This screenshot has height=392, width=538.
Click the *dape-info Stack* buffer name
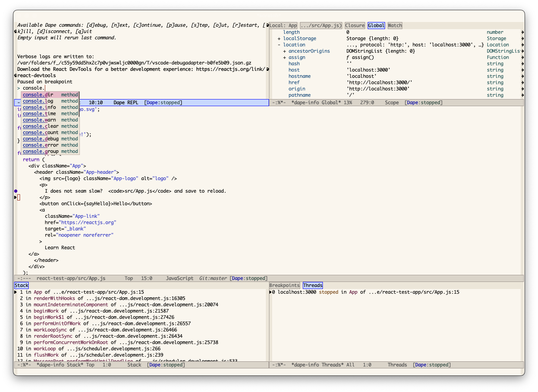60,365
